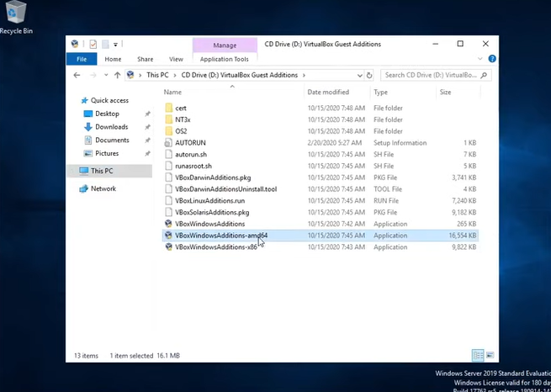Open the Recycle Bin desktop icon
The image size is (551, 392).
[16, 18]
